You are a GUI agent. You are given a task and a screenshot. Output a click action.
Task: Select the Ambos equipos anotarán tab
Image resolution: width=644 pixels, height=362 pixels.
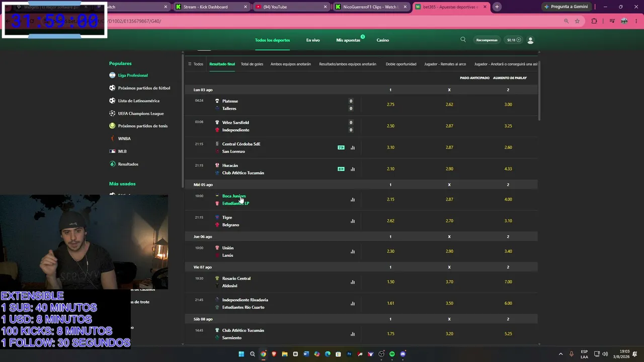[x=291, y=64]
